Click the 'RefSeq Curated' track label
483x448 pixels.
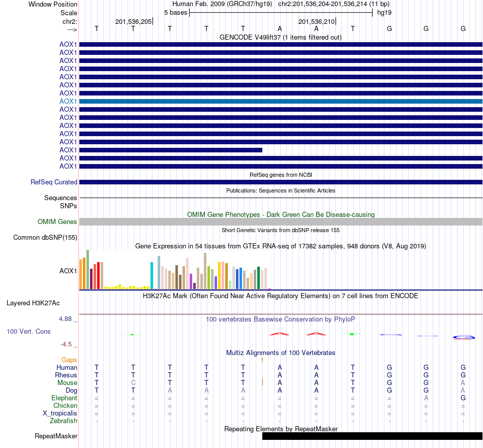click(54, 182)
